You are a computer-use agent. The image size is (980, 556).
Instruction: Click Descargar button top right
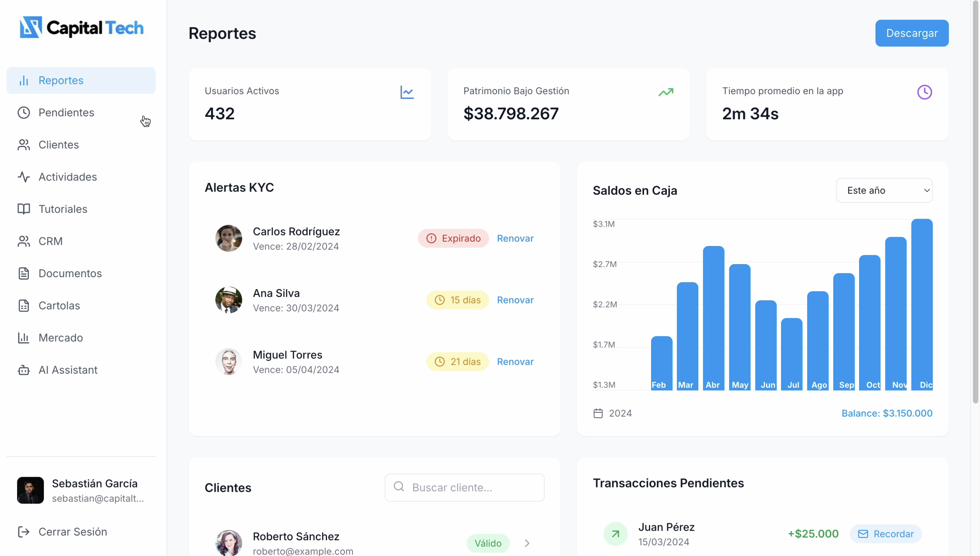[912, 33]
